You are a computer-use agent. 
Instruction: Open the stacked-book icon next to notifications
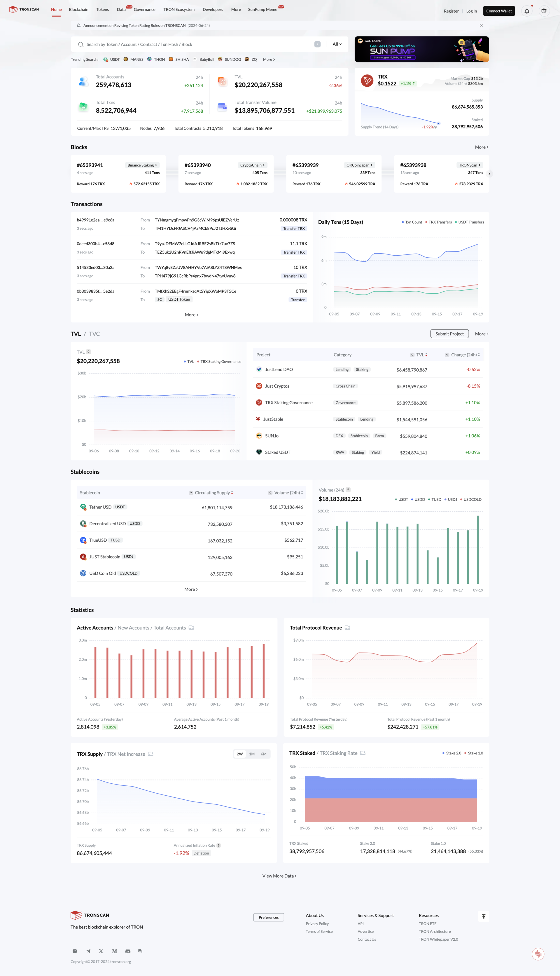point(545,11)
